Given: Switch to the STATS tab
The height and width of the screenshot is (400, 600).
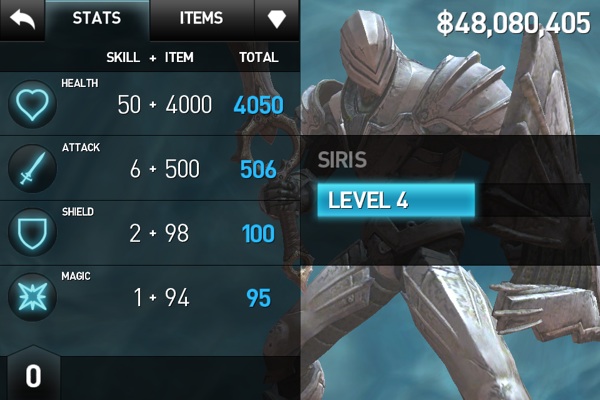Looking at the screenshot, I should (x=97, y=18).
